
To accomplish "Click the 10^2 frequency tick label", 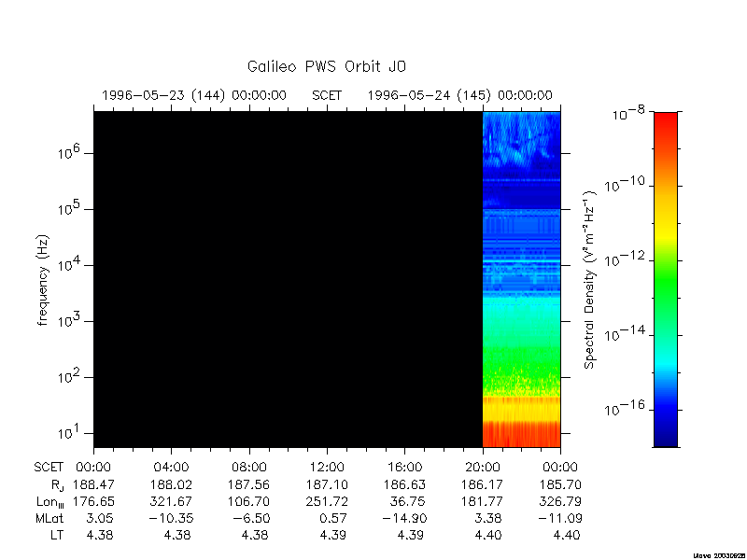I will 69,376.
